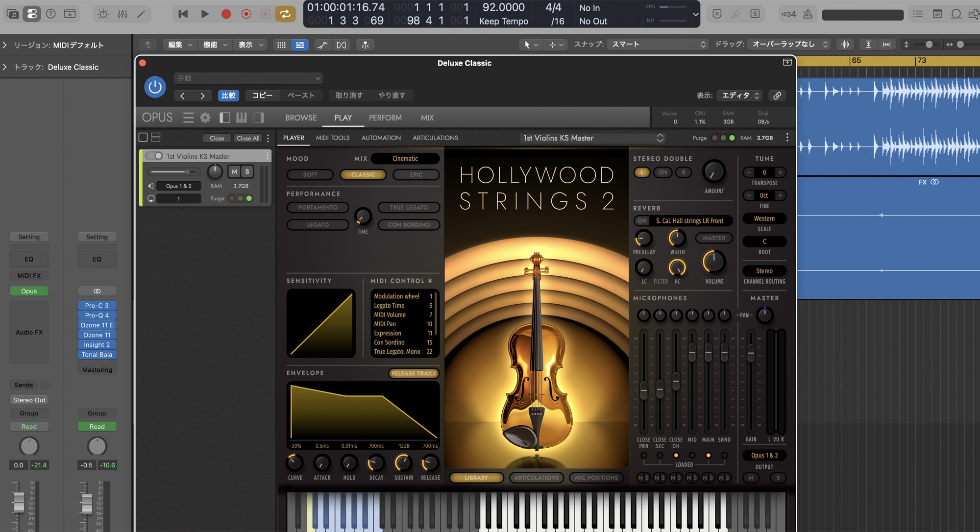Open the List Editors icon
Viewport: 980px width, 532px height.
point(918,14)
